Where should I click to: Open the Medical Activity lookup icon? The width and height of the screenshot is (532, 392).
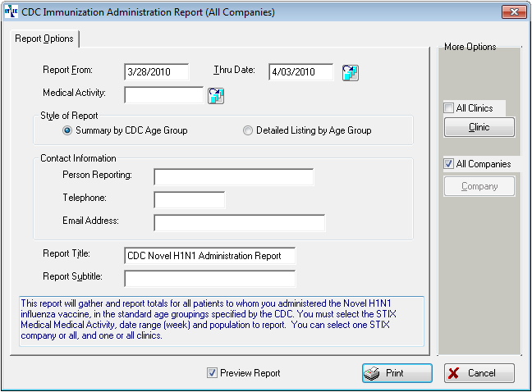pos(216,96)
